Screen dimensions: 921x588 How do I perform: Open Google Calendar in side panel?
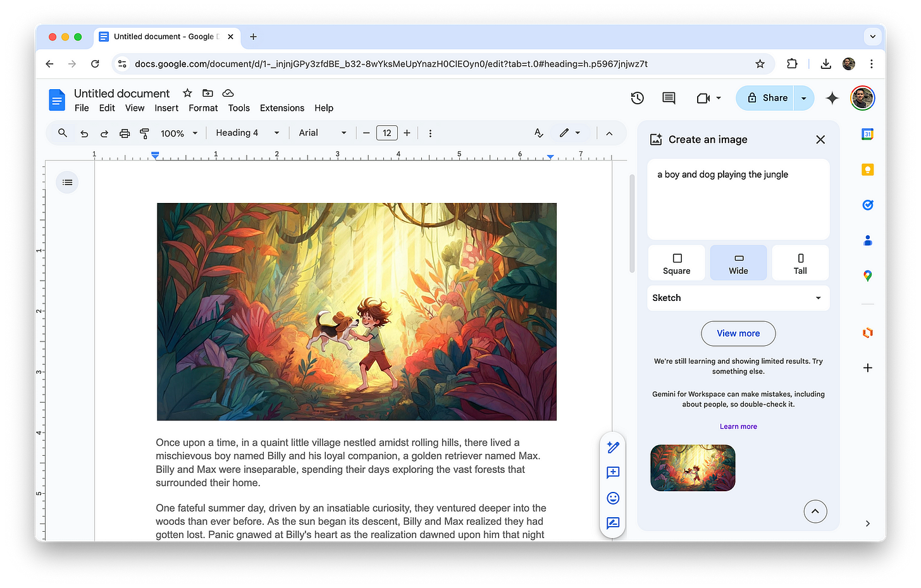[x=868, y=134]
